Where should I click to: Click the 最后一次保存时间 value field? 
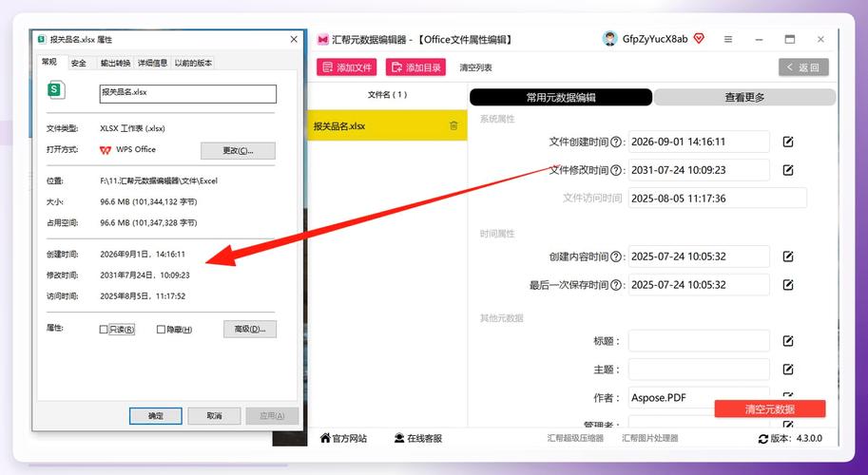(x=699, y=285)
